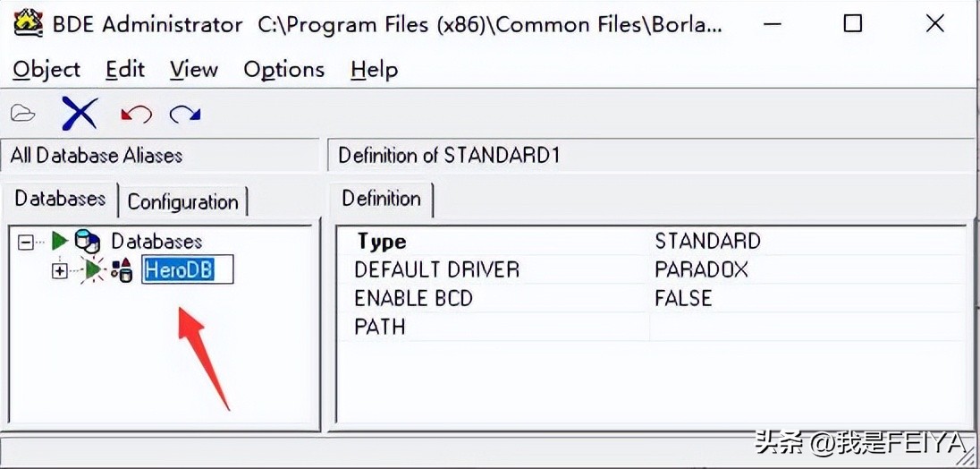Open the View menu
The image size is (980, 469).
point(193,70)
